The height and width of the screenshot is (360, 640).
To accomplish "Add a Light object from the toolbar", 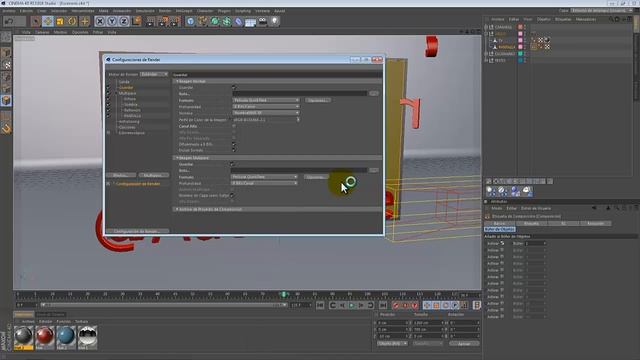I will [x=275, y=21].
